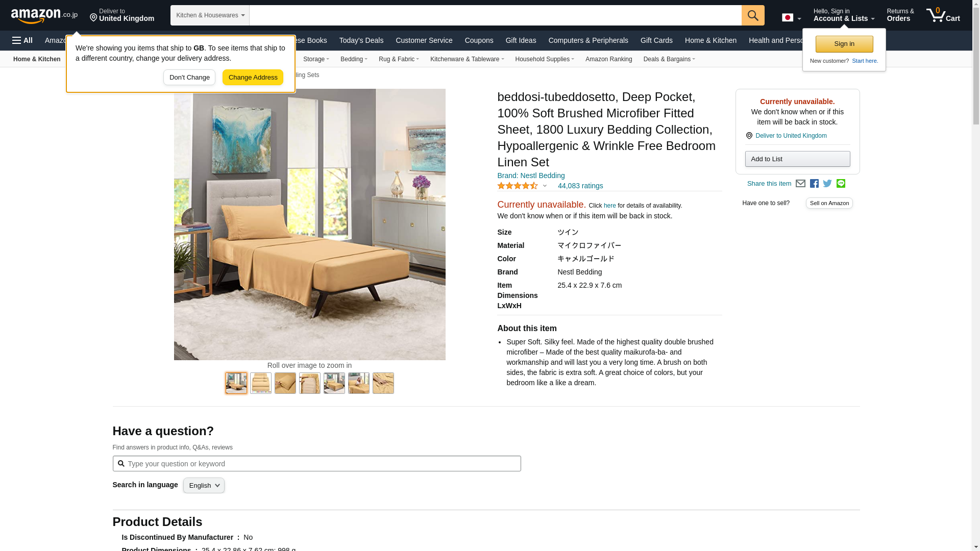The image size is (980, 551).
Task: Open Today's Deals tab
Action: (361, 40)
